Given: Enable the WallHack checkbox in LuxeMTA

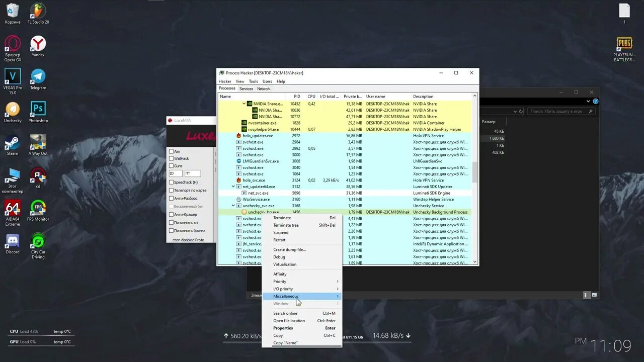Looking at the screenshot, I should 171,158.
